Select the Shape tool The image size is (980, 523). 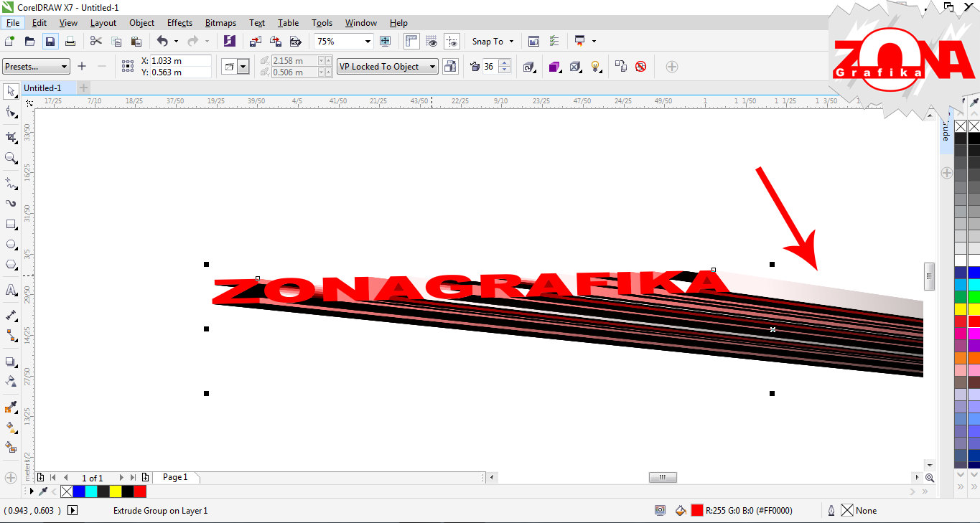11,112
